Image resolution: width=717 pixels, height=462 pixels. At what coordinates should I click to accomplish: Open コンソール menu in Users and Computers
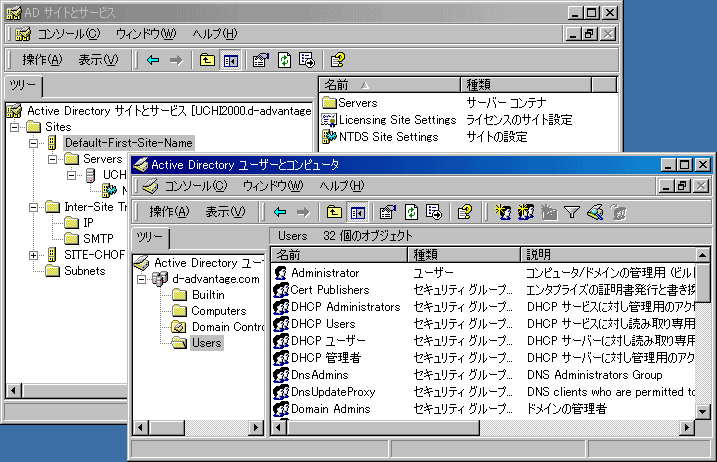point(195,186)
